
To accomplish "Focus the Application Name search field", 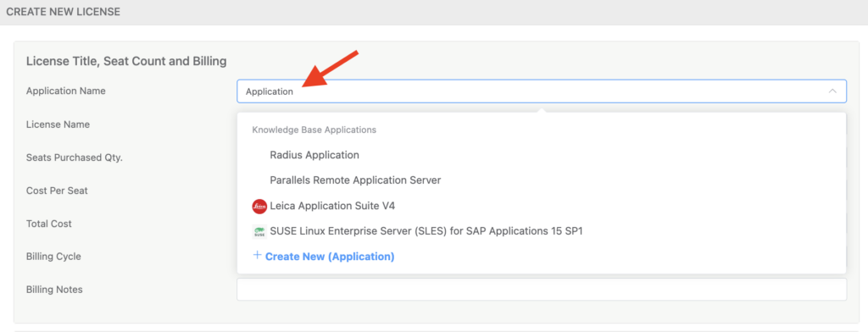I will 542,91.
